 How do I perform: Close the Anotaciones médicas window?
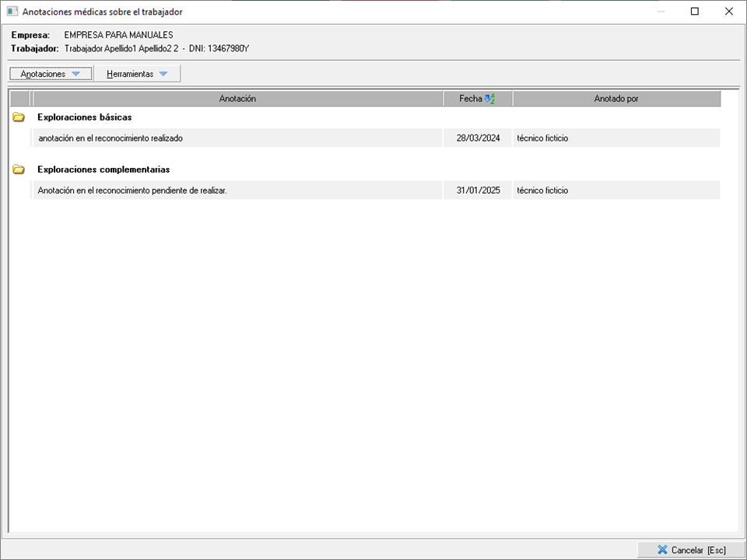729,12
